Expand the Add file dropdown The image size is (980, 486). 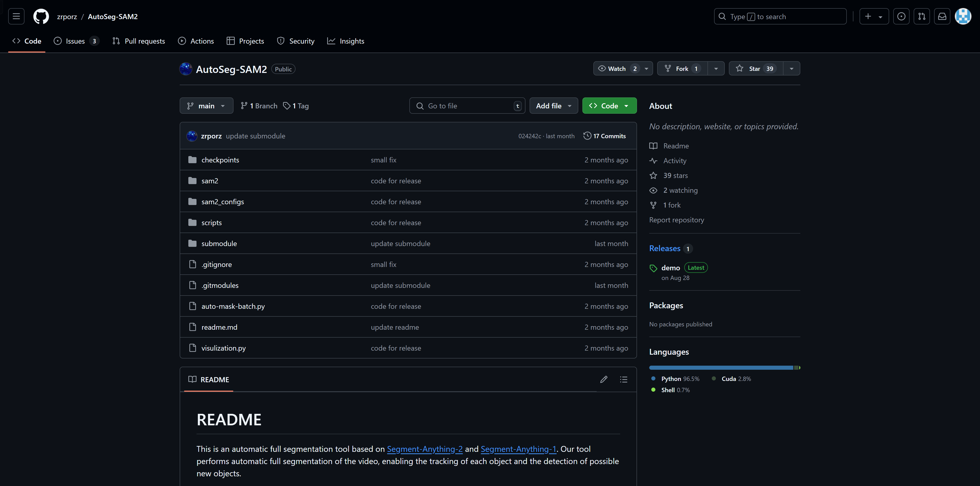(x=554, y=106)
